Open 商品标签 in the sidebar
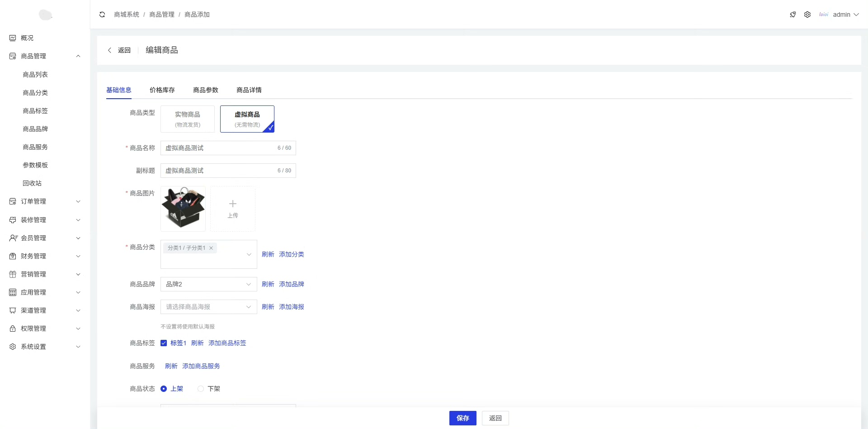Viewport: 868px width, 429px height. tap(35, 111)
